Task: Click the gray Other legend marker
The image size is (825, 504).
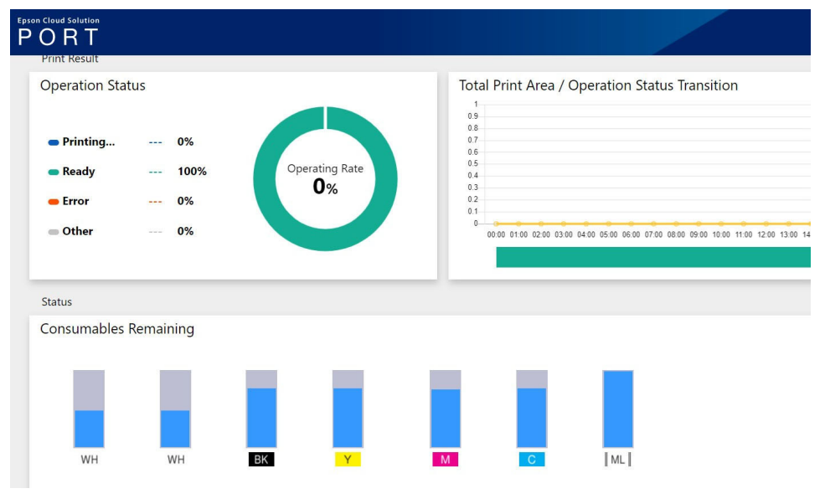Action: 54,232
